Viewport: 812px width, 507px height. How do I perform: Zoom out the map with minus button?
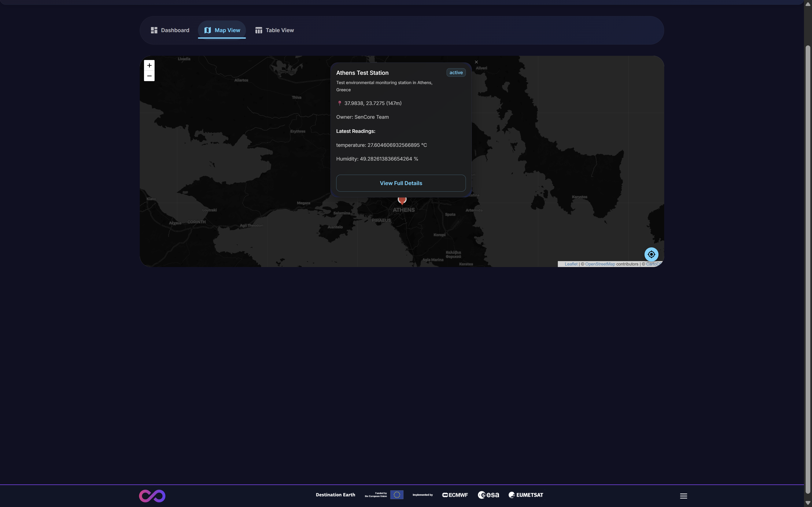(149, 76)
